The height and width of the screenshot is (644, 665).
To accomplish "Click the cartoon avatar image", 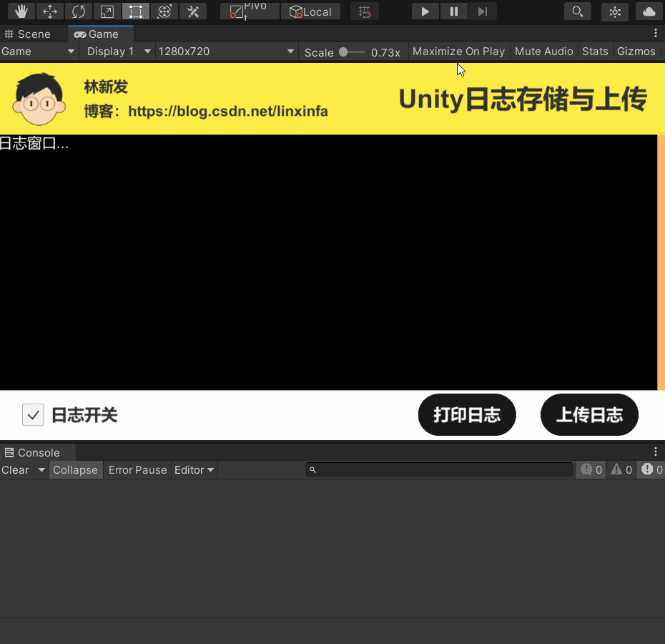I will 39,99.
